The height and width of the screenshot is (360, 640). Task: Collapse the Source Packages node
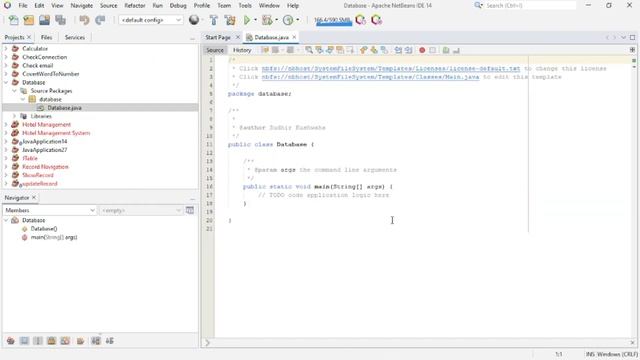14,91
